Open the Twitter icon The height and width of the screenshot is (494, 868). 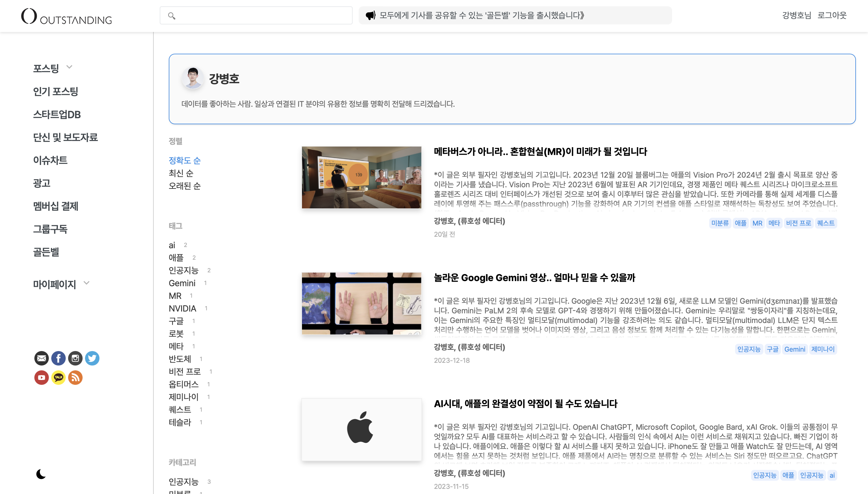click(92, 358)
